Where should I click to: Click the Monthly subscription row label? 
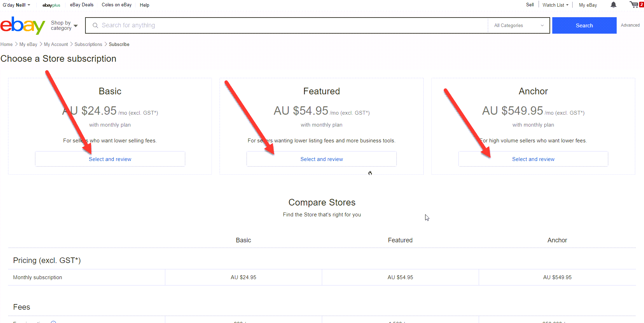pos(37,277)
